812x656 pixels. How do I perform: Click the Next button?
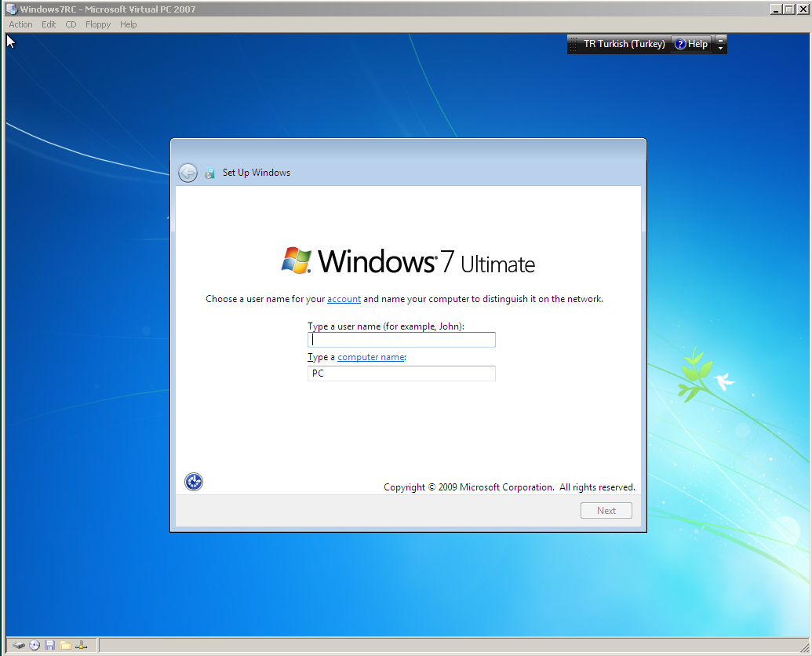606,511
